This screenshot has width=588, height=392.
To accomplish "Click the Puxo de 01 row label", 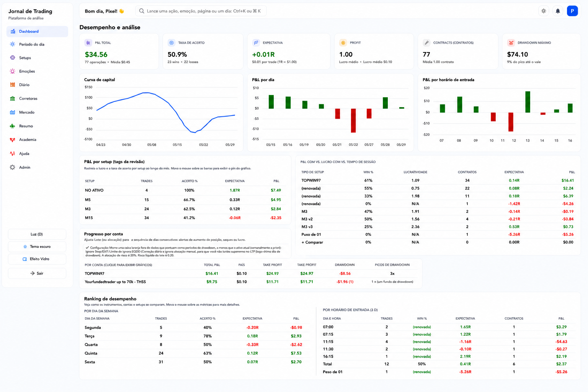I will point(311,235).
